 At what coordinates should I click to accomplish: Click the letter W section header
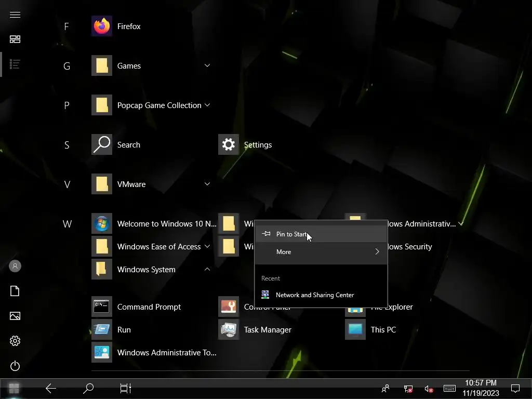(67, 224)
